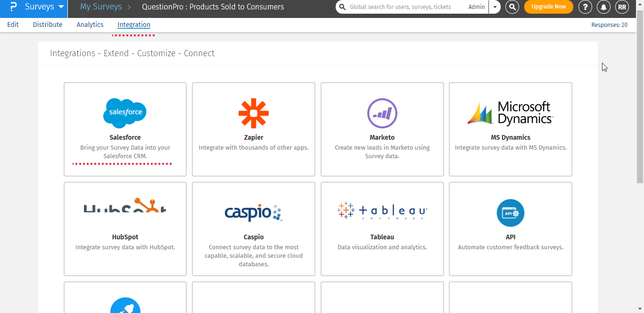644x313 pixels.
Task: Click the magnifying glass search button
Action: (x=512, y=7)
